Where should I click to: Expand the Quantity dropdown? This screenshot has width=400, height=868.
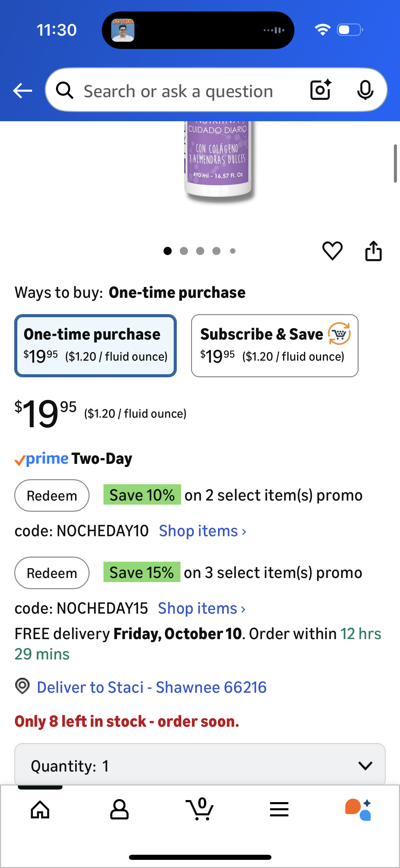200,765
